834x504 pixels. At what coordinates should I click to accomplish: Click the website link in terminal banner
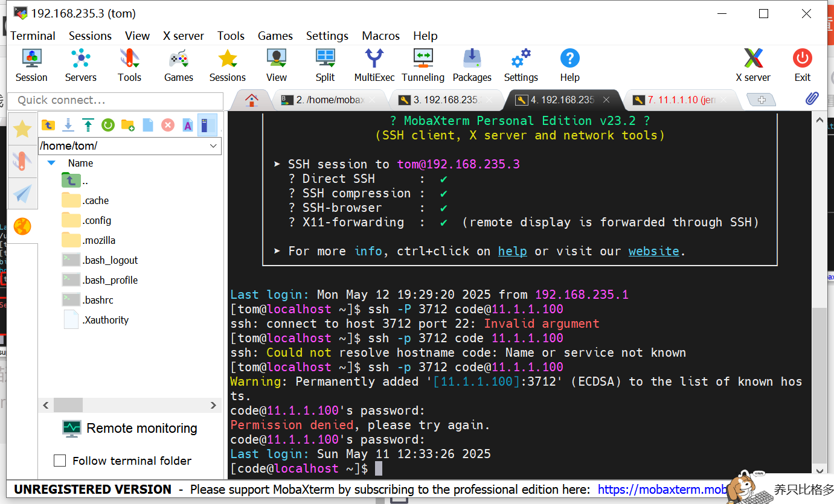coord(653,251)
